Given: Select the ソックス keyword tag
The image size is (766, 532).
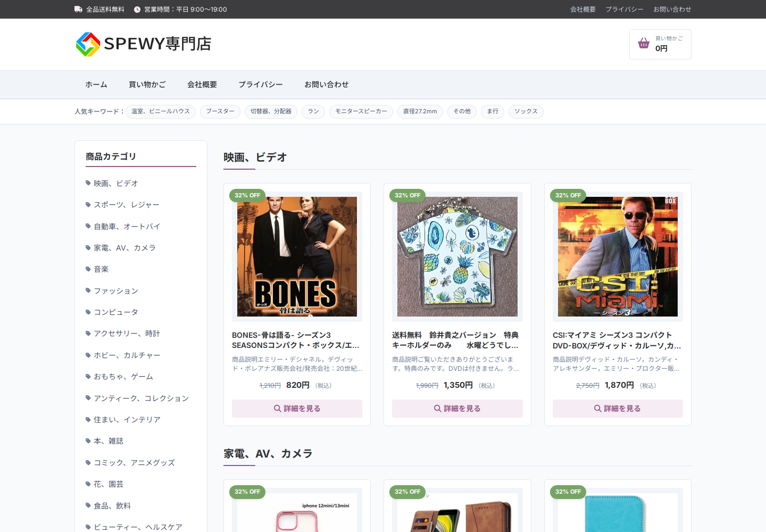Looking at the screenshot, I should click(x=526, y=111).
